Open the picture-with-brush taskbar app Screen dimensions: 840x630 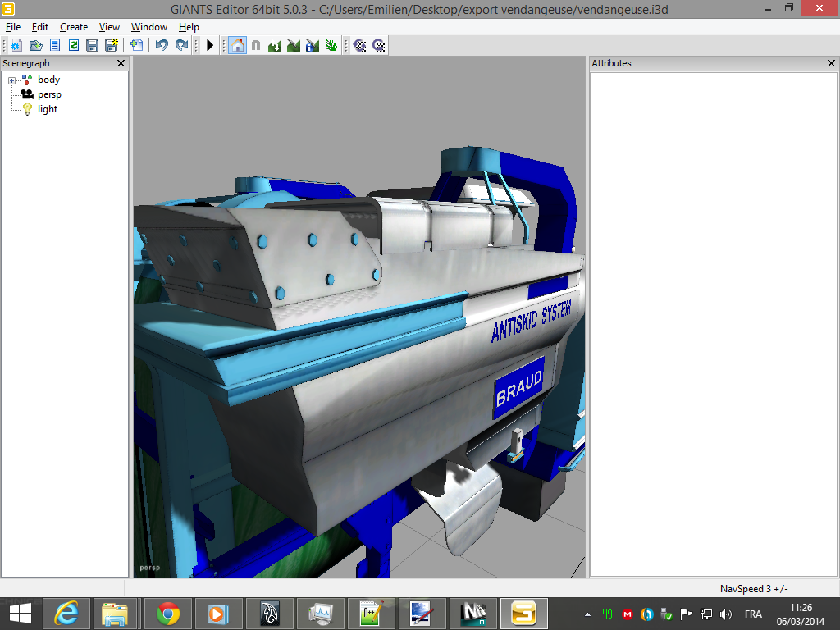click(422, 614)
